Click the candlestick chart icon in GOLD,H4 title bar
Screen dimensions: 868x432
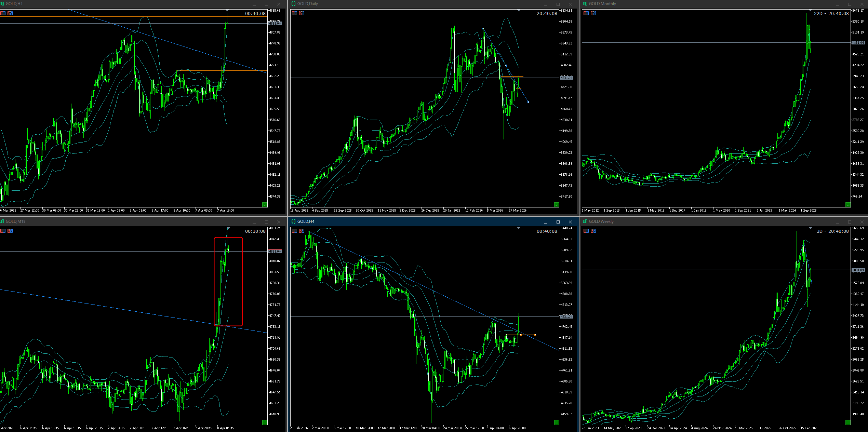click(x=293, y=221)
